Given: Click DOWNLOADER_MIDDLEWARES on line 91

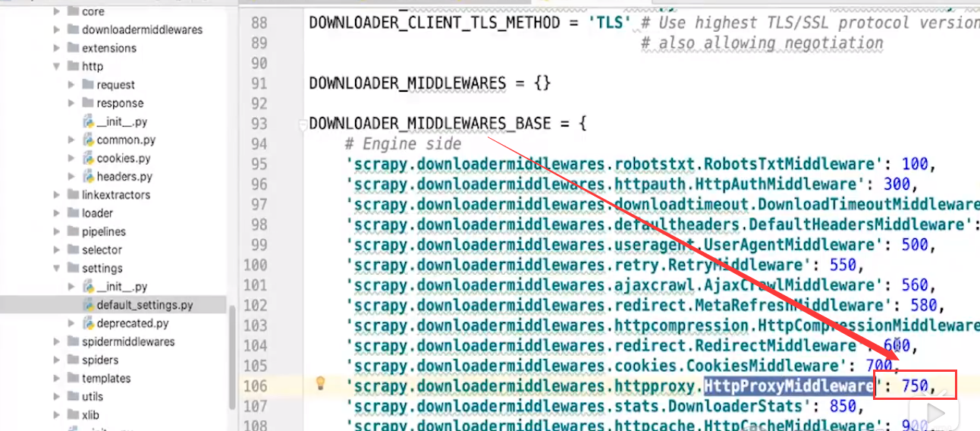Looking at the screenshot, I should [x=407, y=83].
